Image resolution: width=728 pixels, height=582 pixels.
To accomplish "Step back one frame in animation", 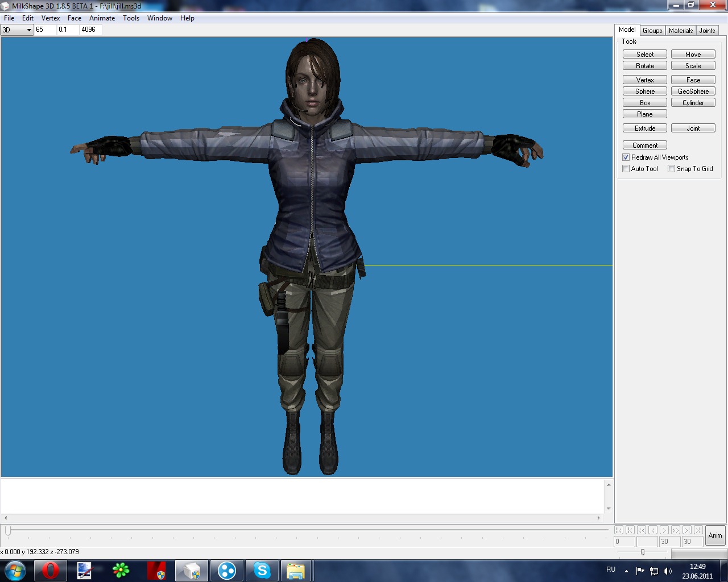I will coord(653,530).
